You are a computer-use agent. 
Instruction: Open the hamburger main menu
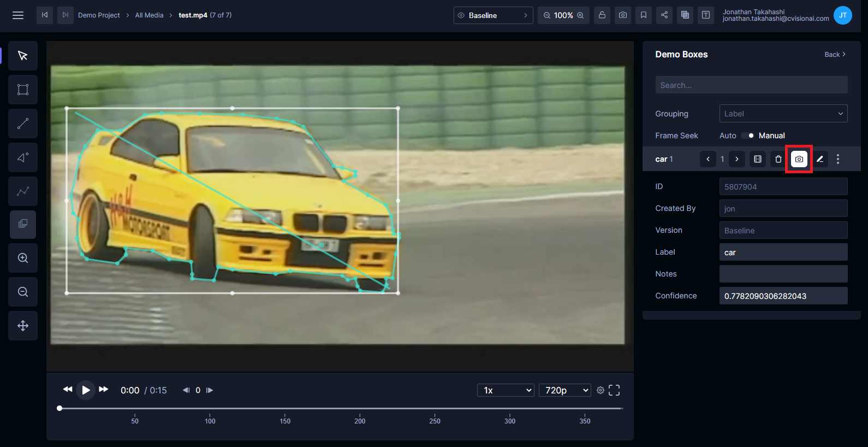coord(18,15)
